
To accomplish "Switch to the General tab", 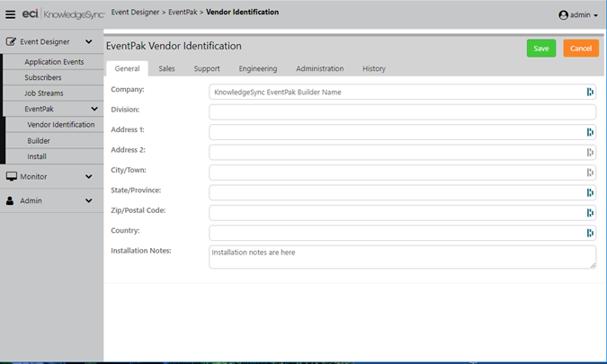I will (x=127, y=68).
